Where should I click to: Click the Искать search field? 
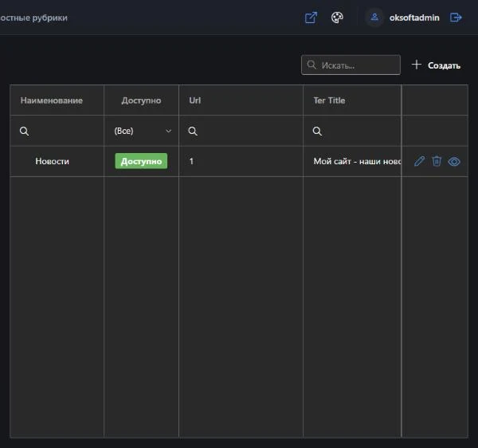click(x=351, y=65)
